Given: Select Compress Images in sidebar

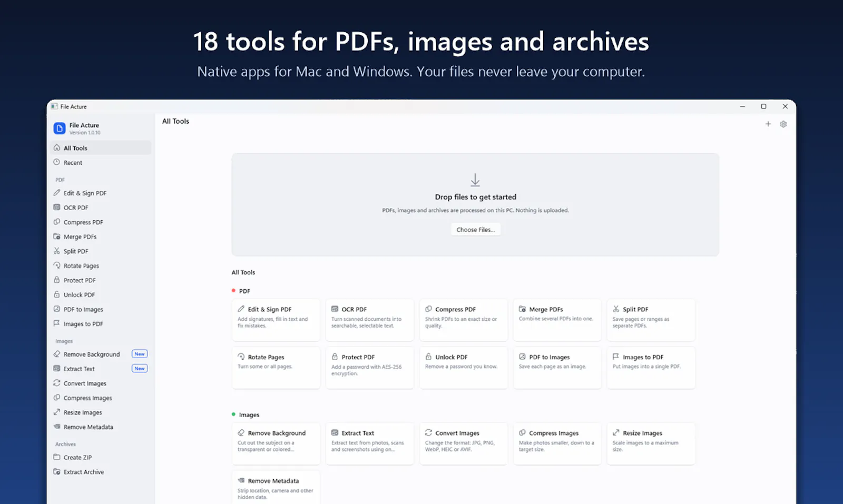Looking at the screenshot, I should pos(101,398).
